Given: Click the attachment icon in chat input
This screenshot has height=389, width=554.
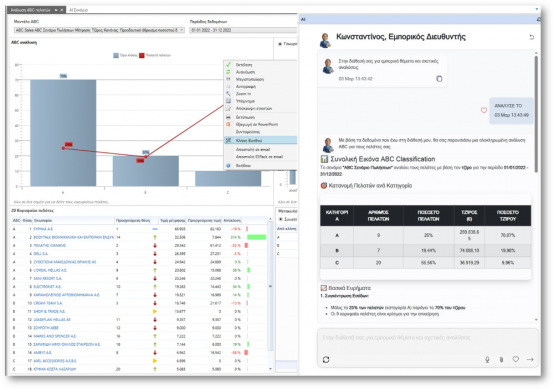Looking at the screenshot, I should click(x=501, y=359).
